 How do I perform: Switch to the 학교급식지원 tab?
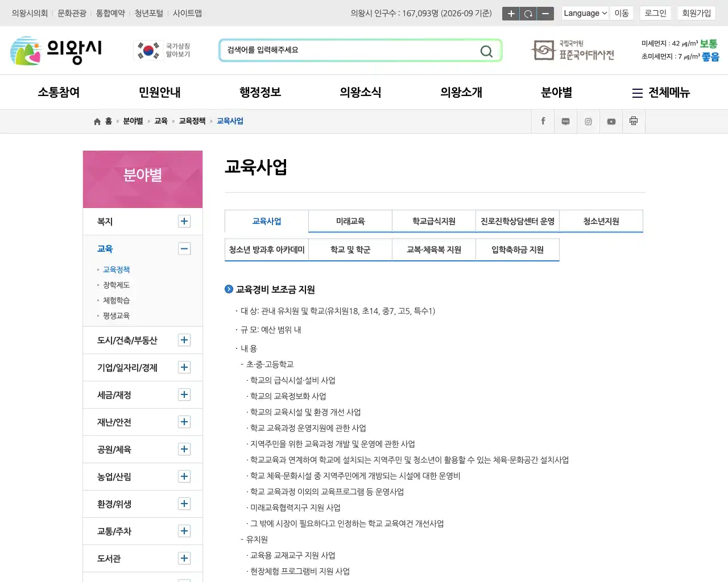click(434, 222)
